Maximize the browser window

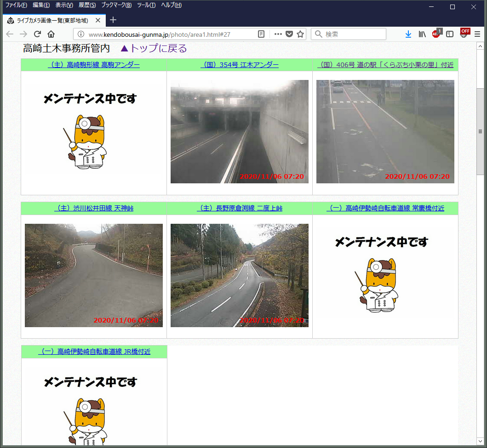pos(452,7)
